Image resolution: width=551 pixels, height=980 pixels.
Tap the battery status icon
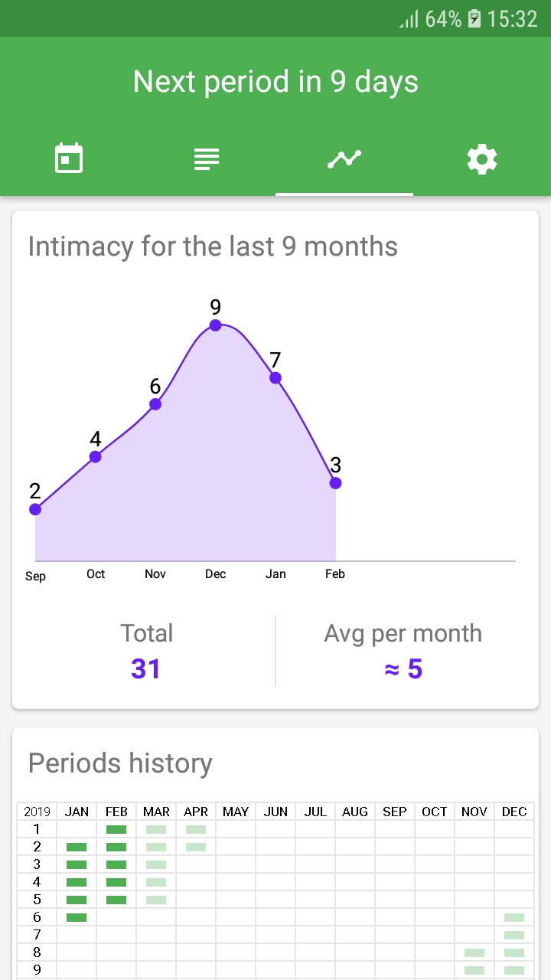(x=474, y=19)
